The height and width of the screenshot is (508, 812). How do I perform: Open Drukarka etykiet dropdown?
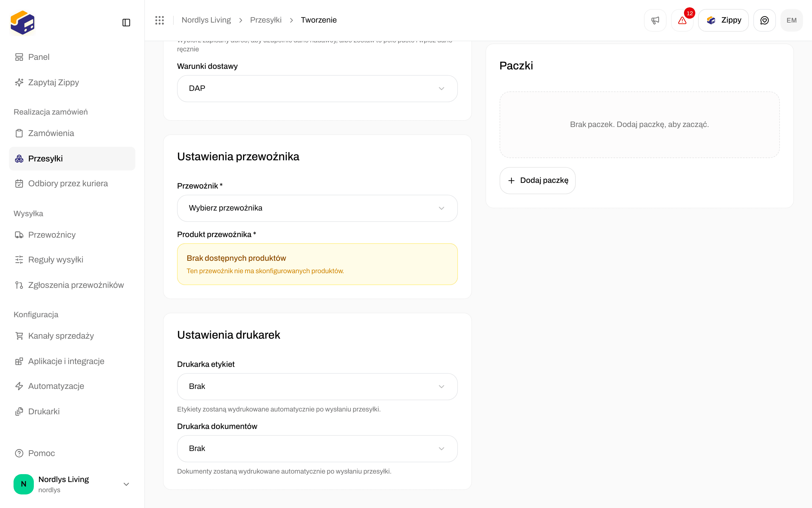click(x=317, y=386)
